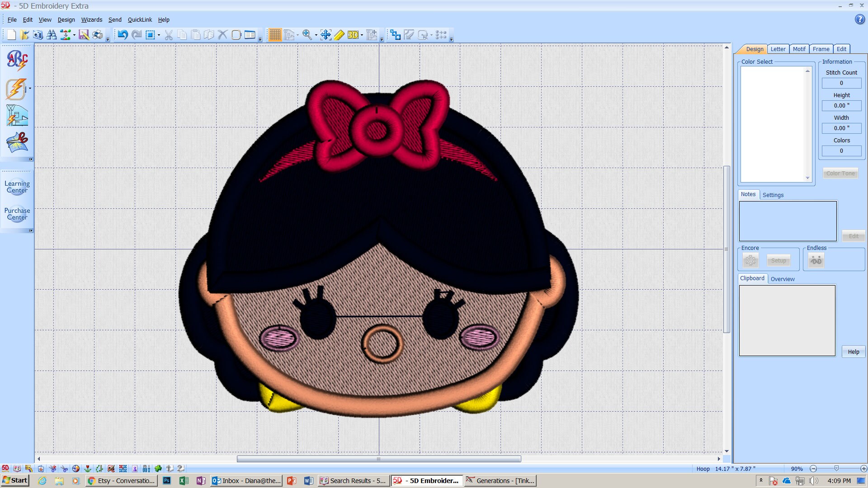This screenshot has width=868, height=488.
Task: Click the horizontal canvas scrollbar
Action: (x=379, y=459)
